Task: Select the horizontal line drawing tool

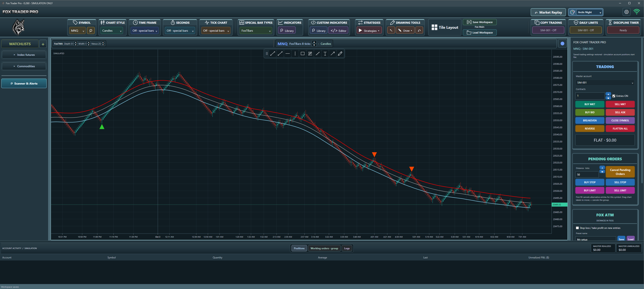Action: (x=287, y=54)
